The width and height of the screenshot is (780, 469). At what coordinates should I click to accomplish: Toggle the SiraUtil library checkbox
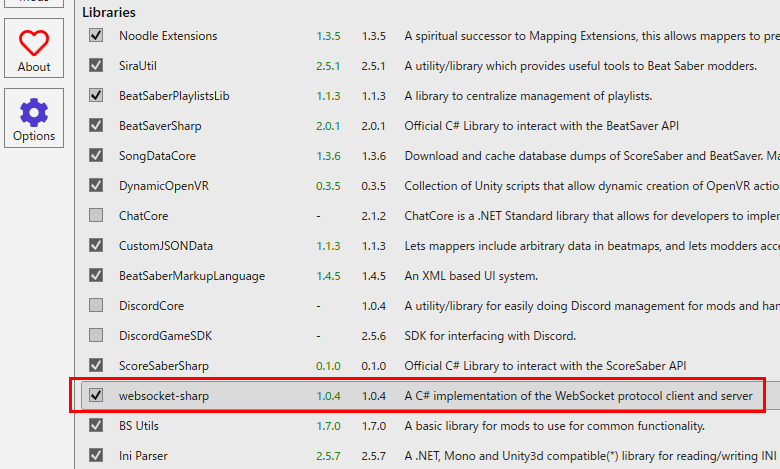(96, 66)
